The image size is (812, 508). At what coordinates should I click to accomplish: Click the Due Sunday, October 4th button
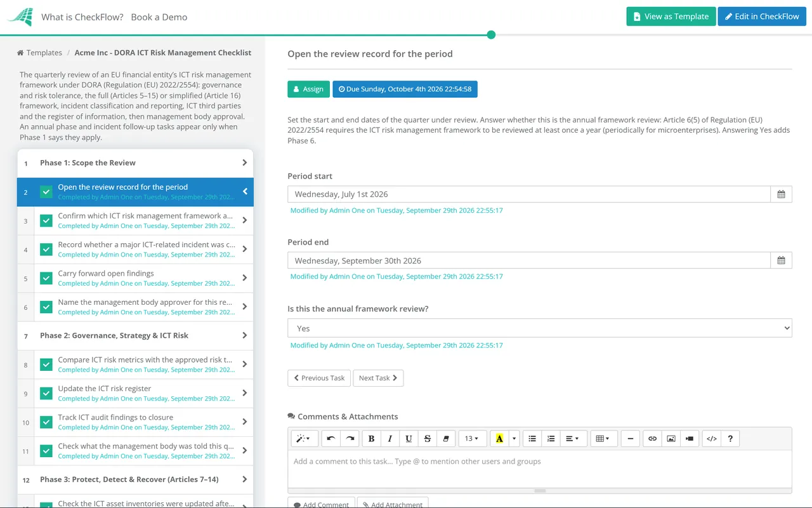coord(405,89)
